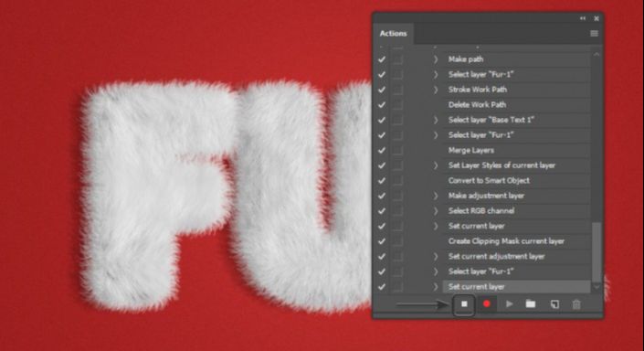
Task: Select the Delete Work Path step
Action: click(516, 105)
